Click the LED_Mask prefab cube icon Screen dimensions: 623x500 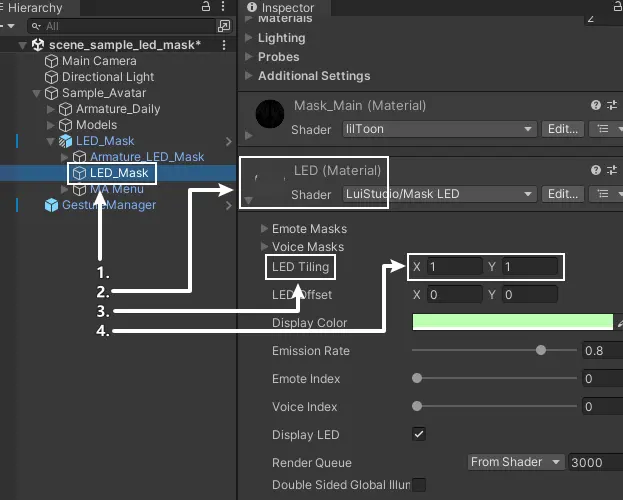pos(66,141)
